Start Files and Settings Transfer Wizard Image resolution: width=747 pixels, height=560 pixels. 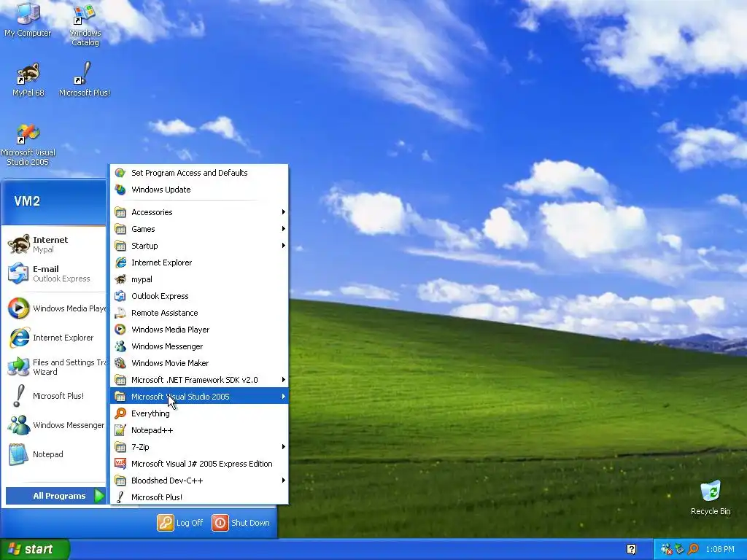coord(53,367)
